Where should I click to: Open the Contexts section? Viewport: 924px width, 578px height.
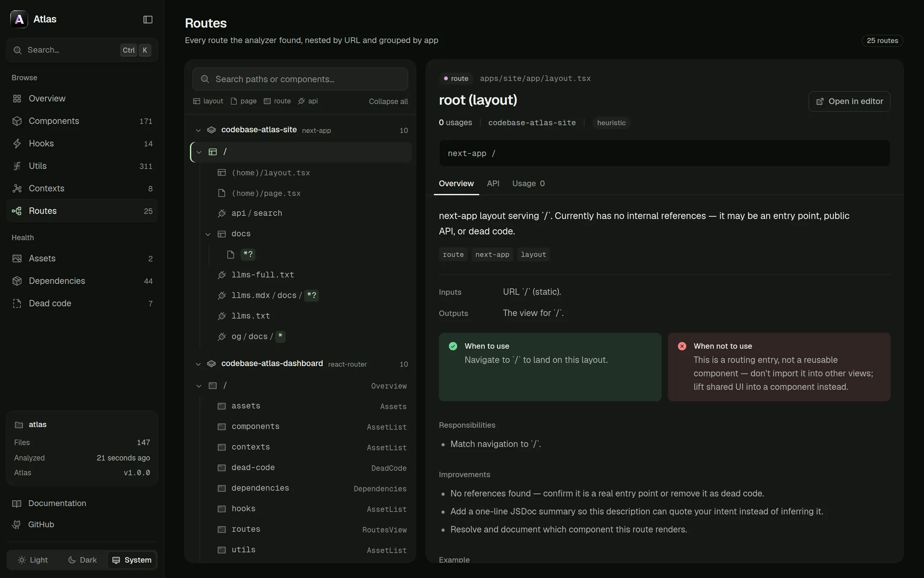(82, 188)
